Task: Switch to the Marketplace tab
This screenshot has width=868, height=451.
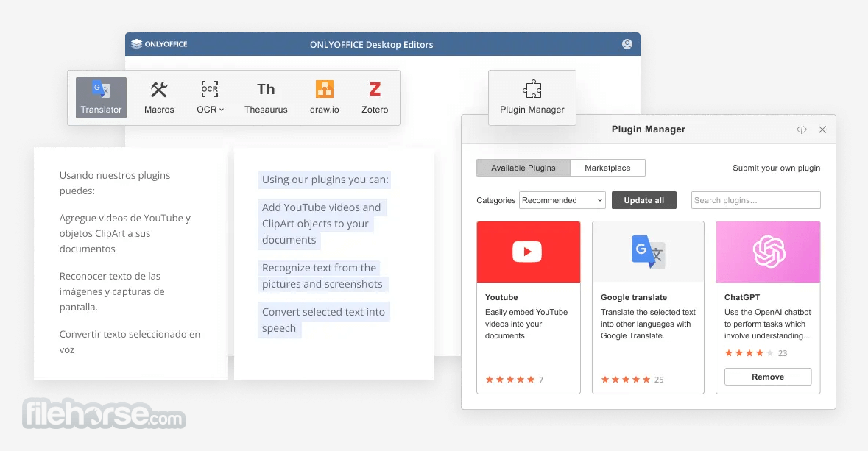Action: coord(607,168)
